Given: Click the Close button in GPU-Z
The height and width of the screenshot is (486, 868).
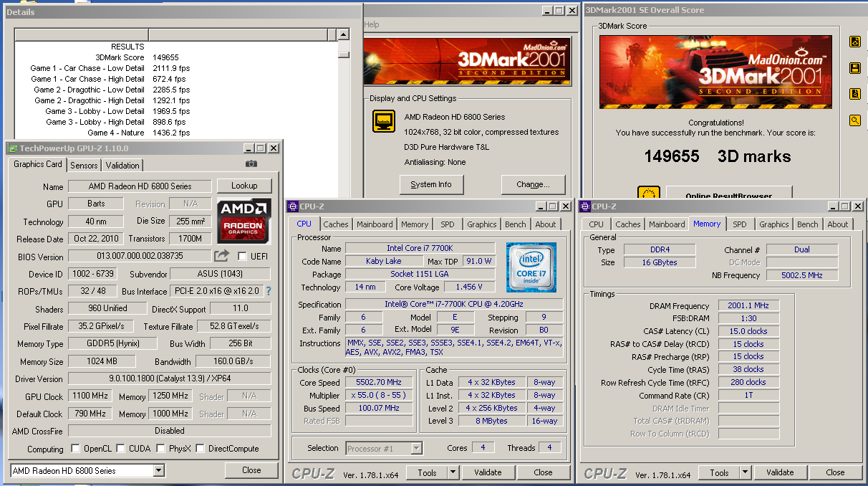Looking at the screenshot, I should point(251,470).
